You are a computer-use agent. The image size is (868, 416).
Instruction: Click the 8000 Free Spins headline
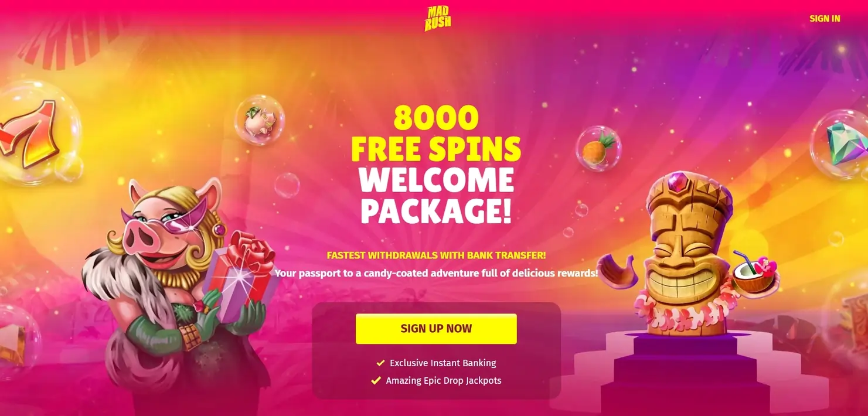(436, 134)
